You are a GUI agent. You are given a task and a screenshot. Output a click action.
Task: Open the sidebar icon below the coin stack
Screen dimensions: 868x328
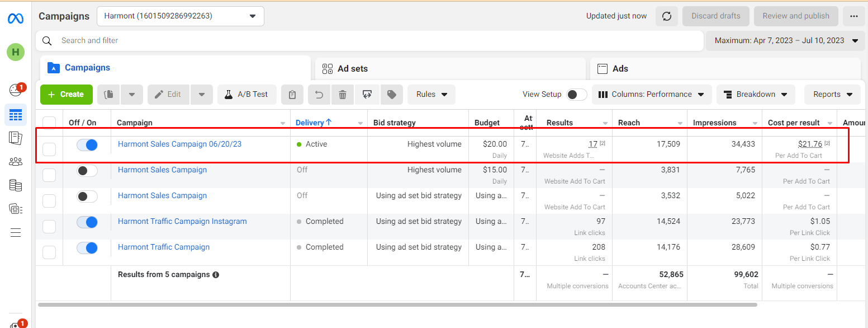point(16,209)
